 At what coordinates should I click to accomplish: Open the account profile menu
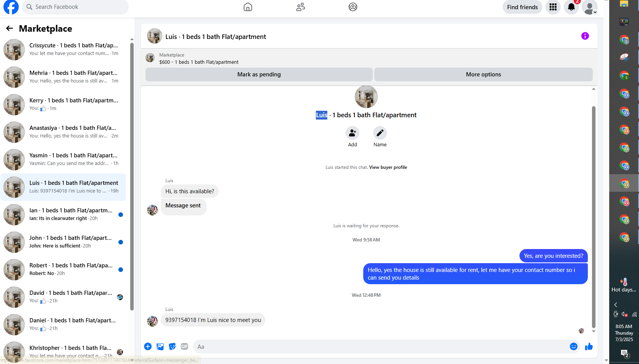[590, 7]
